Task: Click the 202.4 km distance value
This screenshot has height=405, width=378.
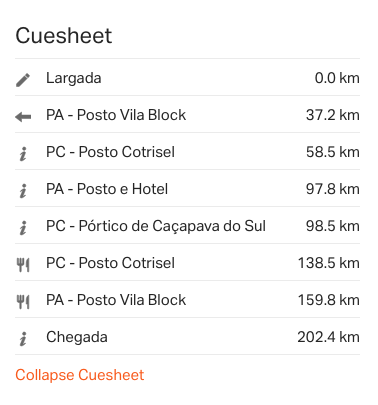Action: pyautogui.click(x=328, y=337)
